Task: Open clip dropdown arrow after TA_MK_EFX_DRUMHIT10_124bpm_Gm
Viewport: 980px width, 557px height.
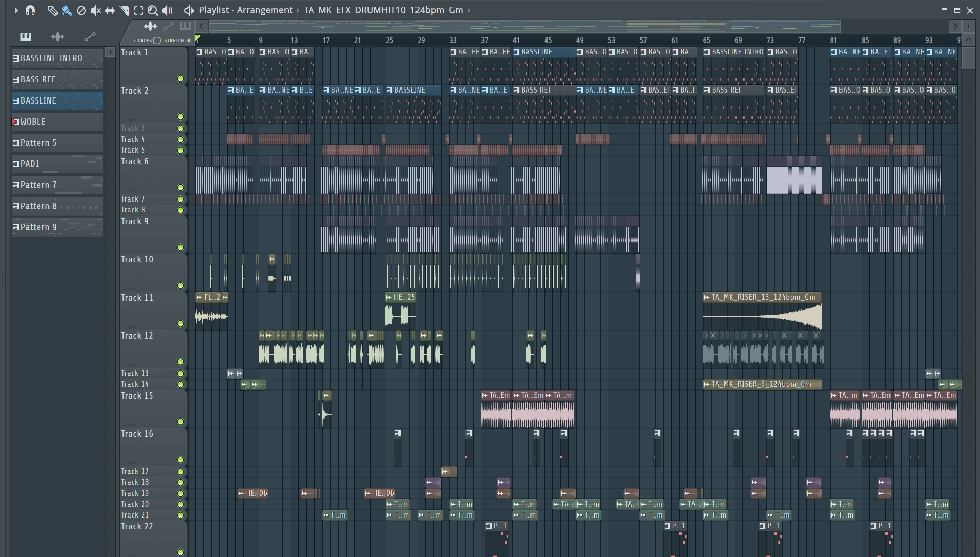Action: [x=469, y=10]
